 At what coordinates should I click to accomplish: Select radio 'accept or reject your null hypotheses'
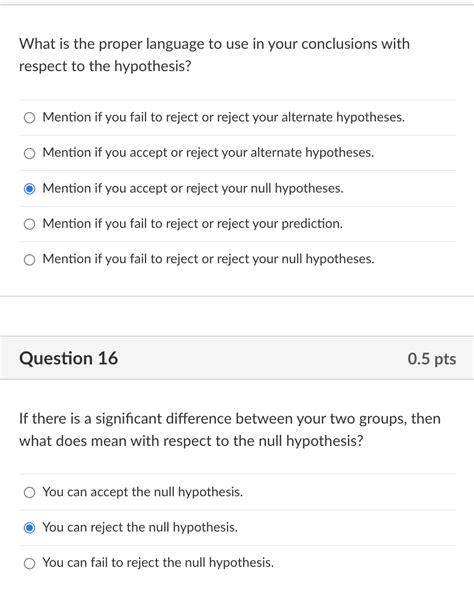tap(29, 189)
